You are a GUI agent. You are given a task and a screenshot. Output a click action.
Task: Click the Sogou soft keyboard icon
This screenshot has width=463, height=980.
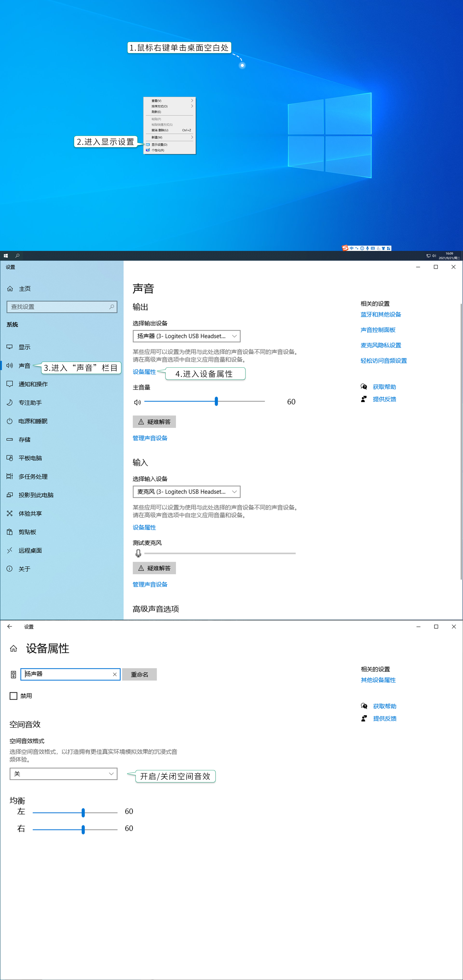pyautogui.click(x=373, y=248)
